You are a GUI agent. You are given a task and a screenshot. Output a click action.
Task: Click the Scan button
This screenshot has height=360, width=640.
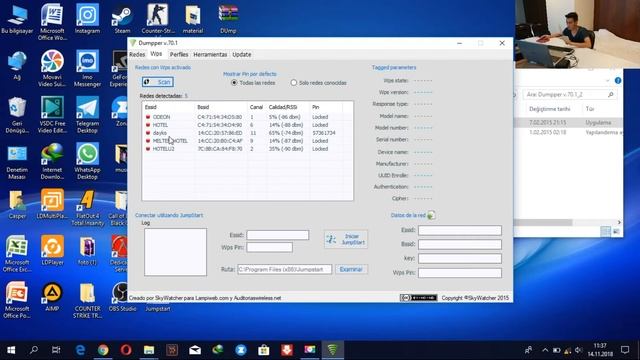[x=158, y=82]
